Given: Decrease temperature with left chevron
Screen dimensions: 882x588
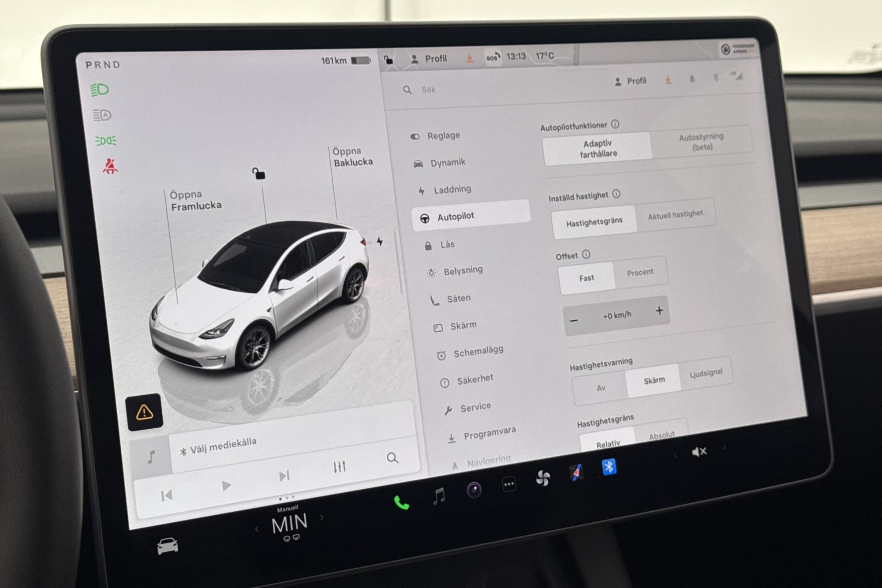Looking at the screenshot, I should [x=257, y=528].
